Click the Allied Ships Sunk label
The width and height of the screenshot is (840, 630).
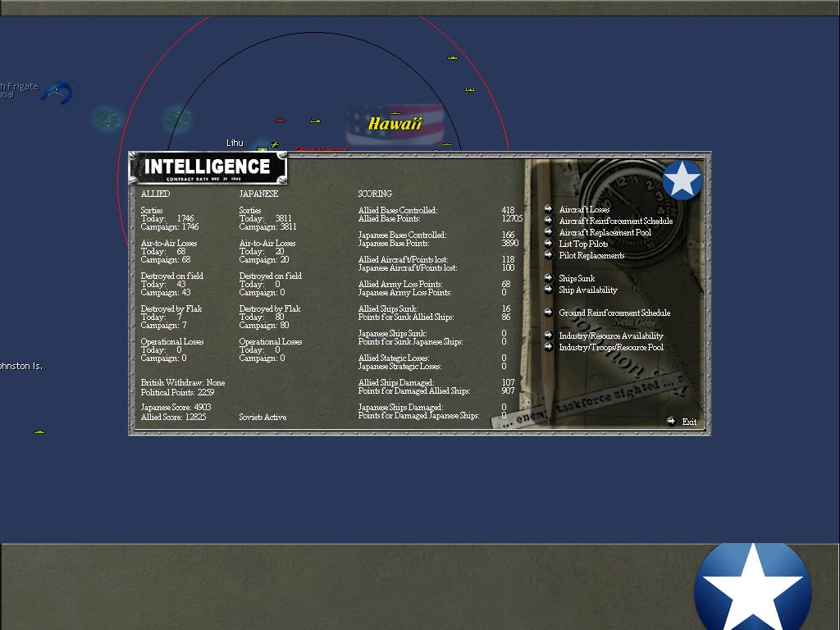(x=388, y=308)
